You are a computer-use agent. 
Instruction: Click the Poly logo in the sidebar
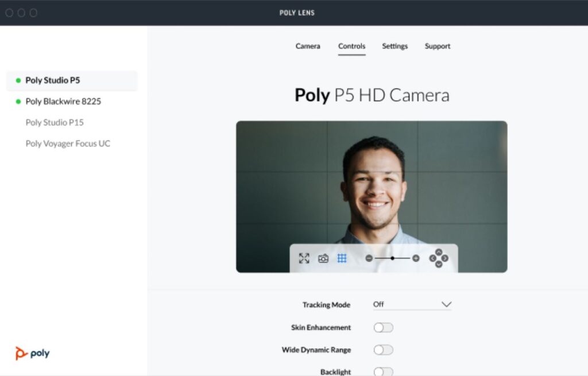tap(33, 353)
